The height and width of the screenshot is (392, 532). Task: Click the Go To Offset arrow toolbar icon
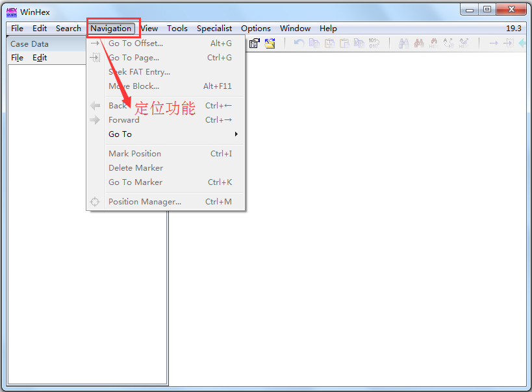tap(494, 43)
